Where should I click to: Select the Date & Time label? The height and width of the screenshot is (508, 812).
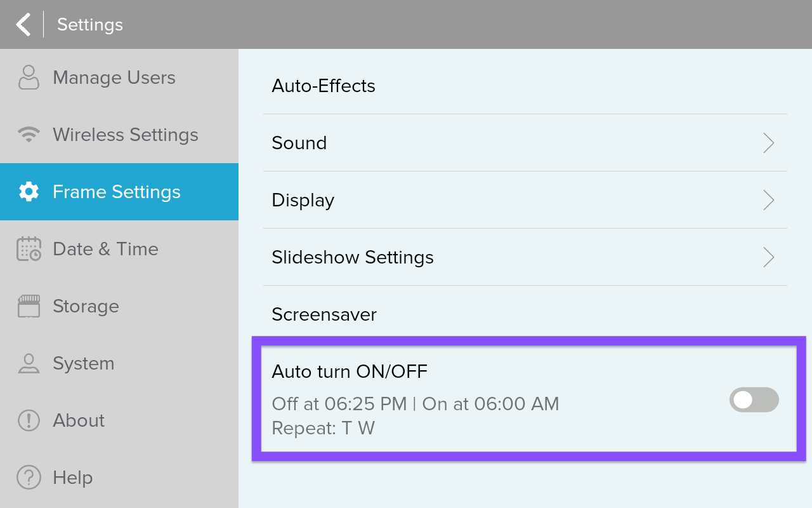(x=105, y=249)
